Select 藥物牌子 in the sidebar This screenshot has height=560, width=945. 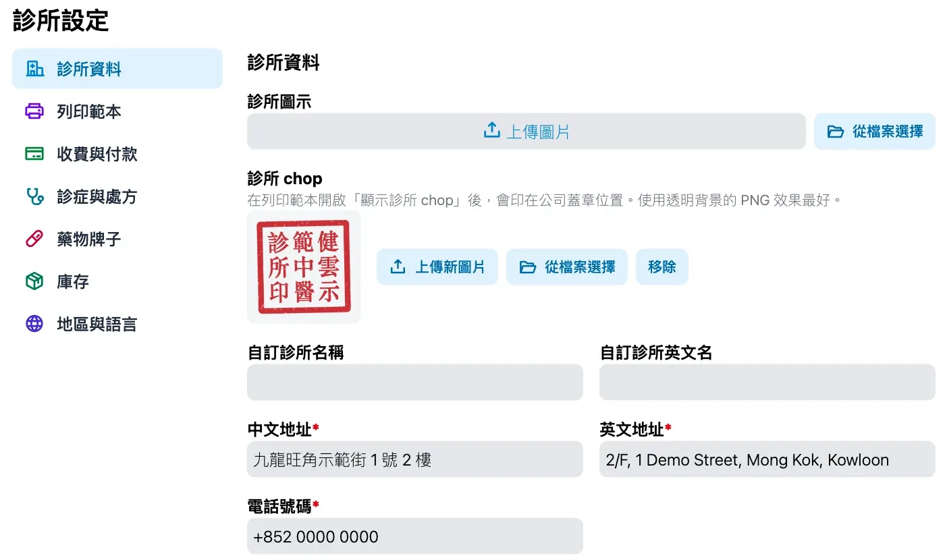tap(117, 239)
